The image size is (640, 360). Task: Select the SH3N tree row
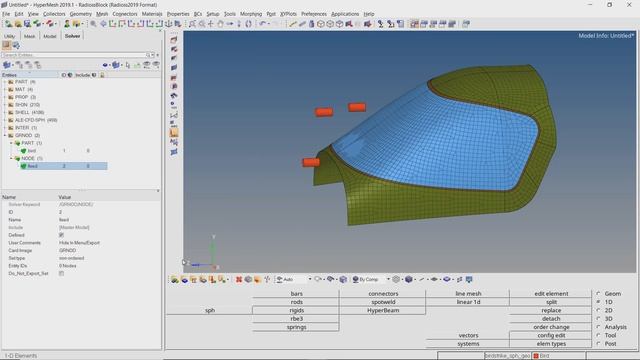(27, 105)
